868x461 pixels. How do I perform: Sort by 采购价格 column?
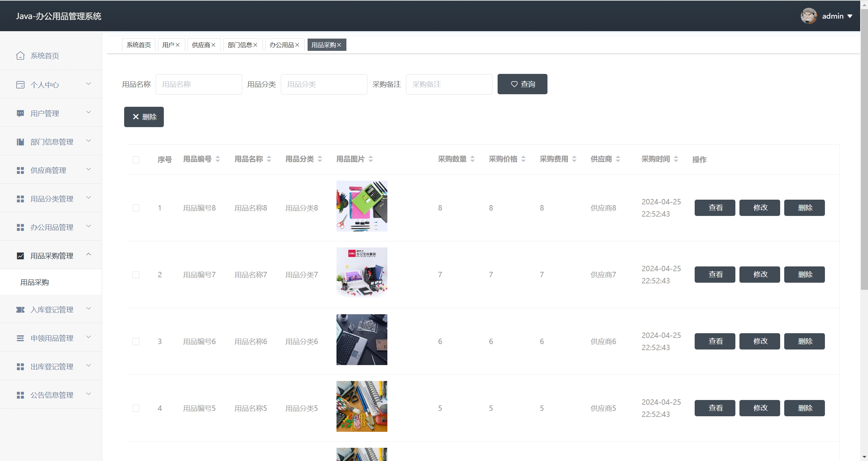523,159
